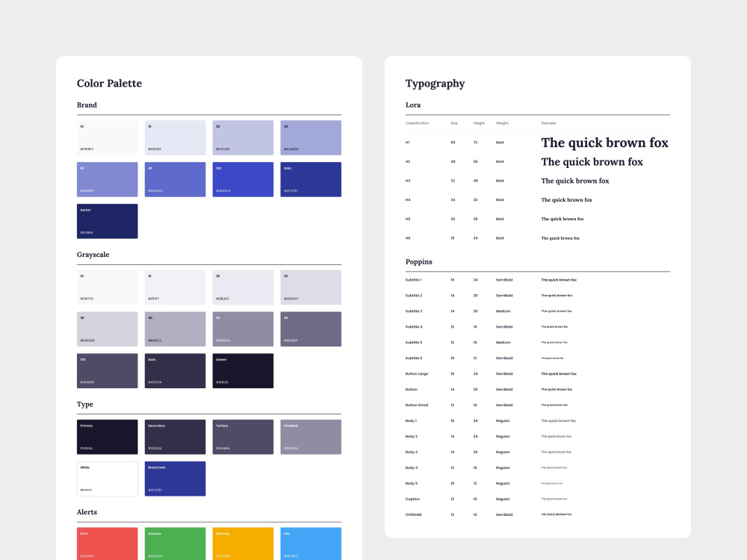Select the H4 row label

tap(408, 200)
